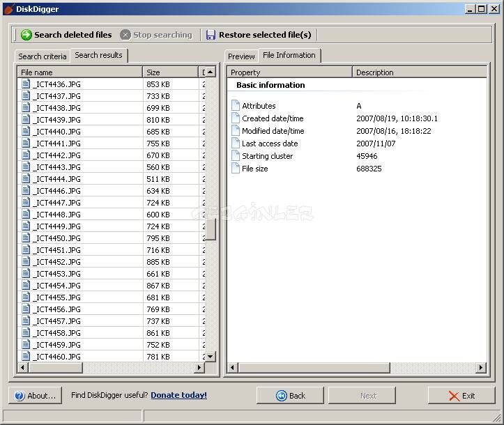Click the green Search deleted files icon

click(x=26, y=35)
